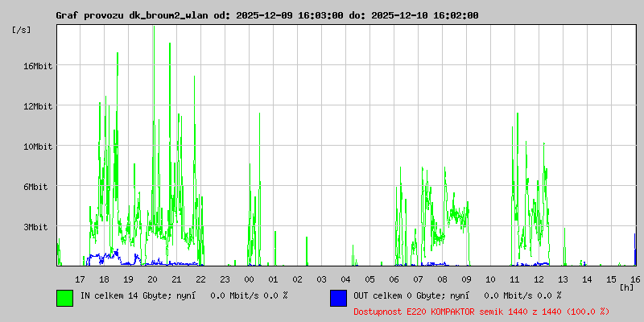
Task: Select hour 14 on the time axis
Action: click(587, 279)
